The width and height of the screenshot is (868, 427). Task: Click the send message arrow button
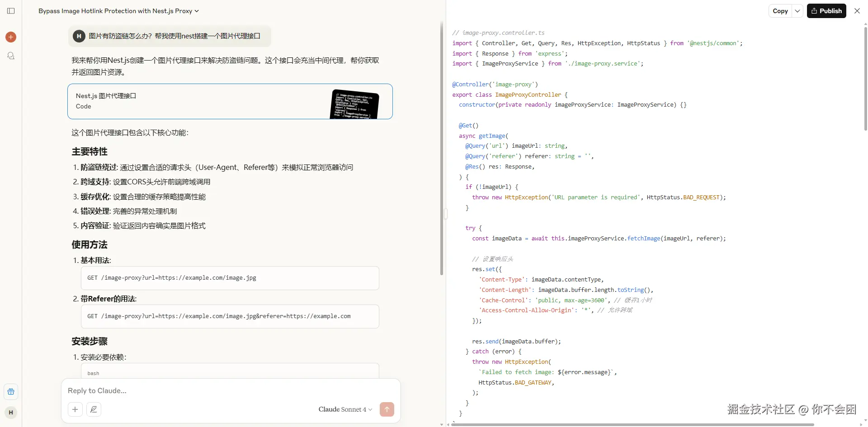tap(387, 409)
